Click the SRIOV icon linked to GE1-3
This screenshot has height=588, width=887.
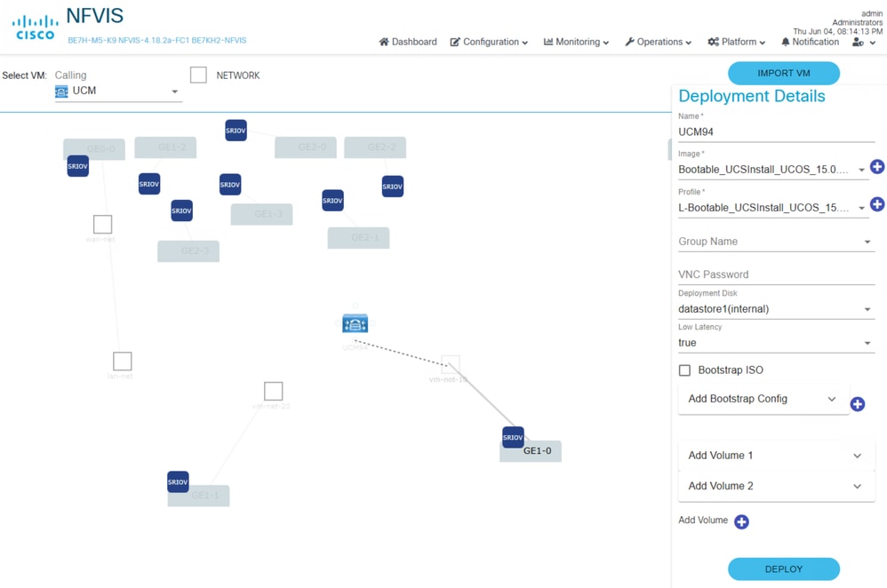pos(229,185)
